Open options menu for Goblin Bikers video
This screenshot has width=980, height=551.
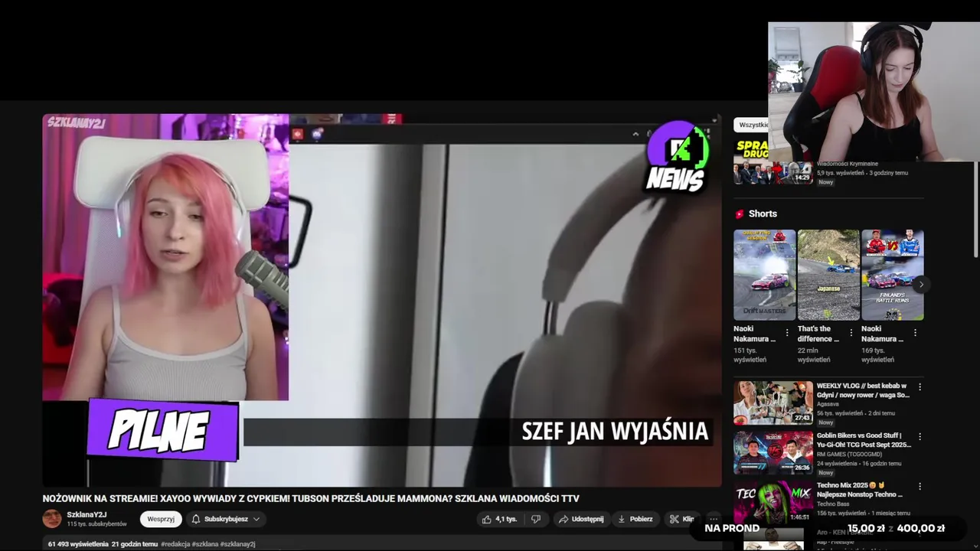tap(920, 437)
